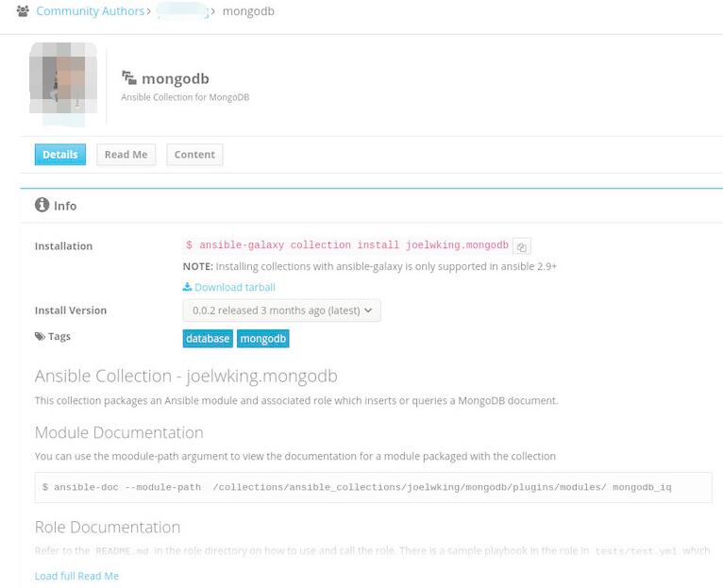The height and width of the screenshot is (588, 723).
Task: Click the Installation label
Action: point(63,246)
